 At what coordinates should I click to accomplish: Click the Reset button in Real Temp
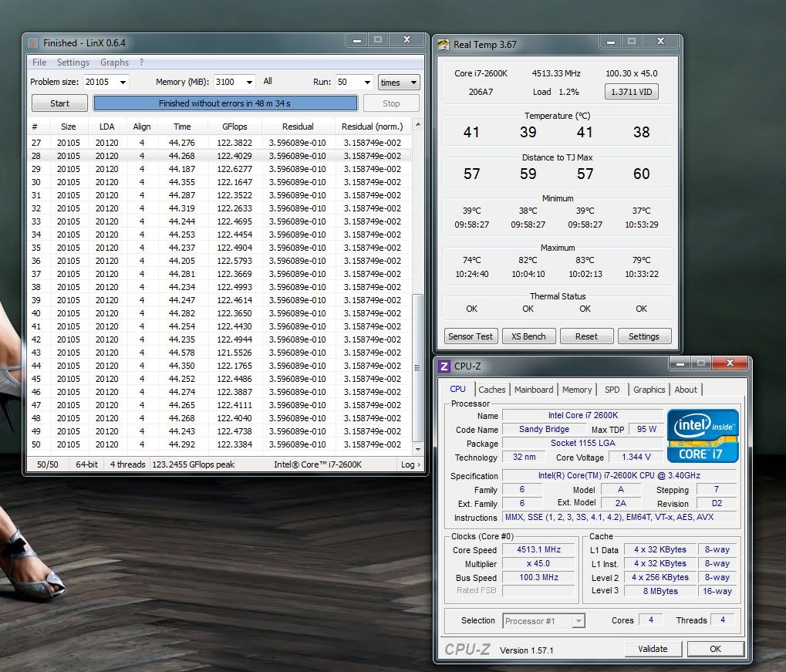[x=586, y=336]
